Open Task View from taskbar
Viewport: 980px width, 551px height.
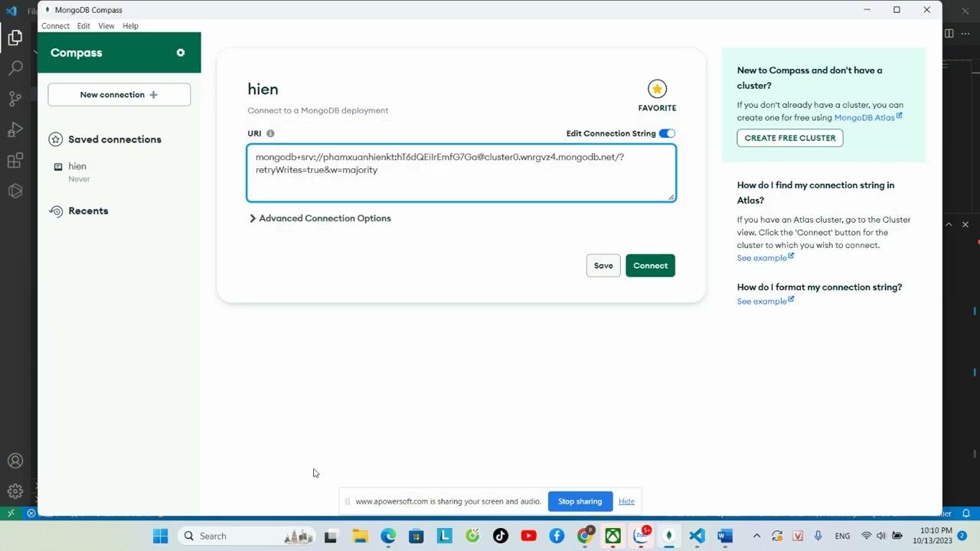click(331, 536)
